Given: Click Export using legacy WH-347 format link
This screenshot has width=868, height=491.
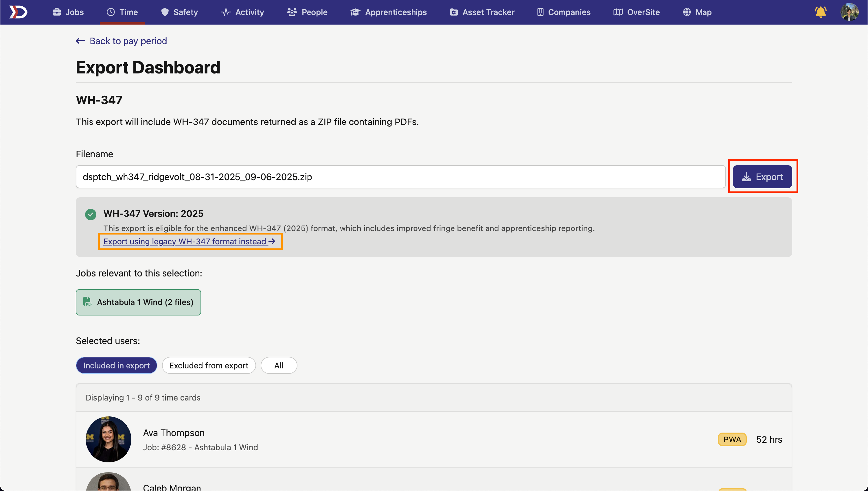Looking at the screenshot, I should (189, 241).
